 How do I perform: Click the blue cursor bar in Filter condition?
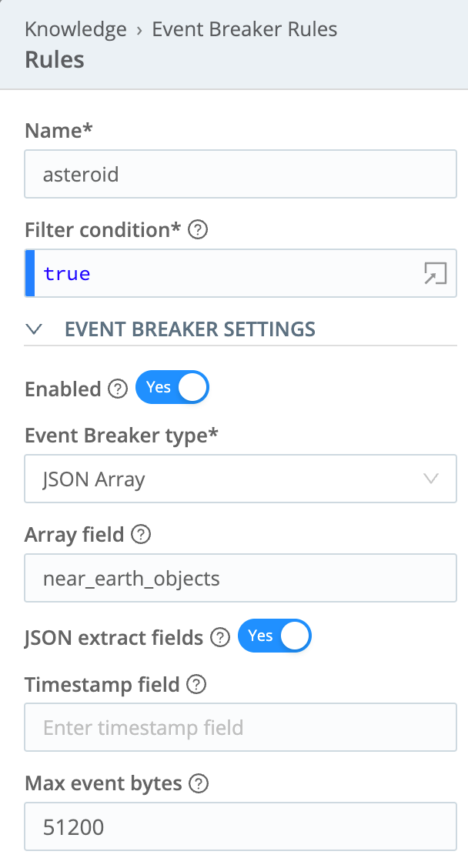tap(29, 273)
